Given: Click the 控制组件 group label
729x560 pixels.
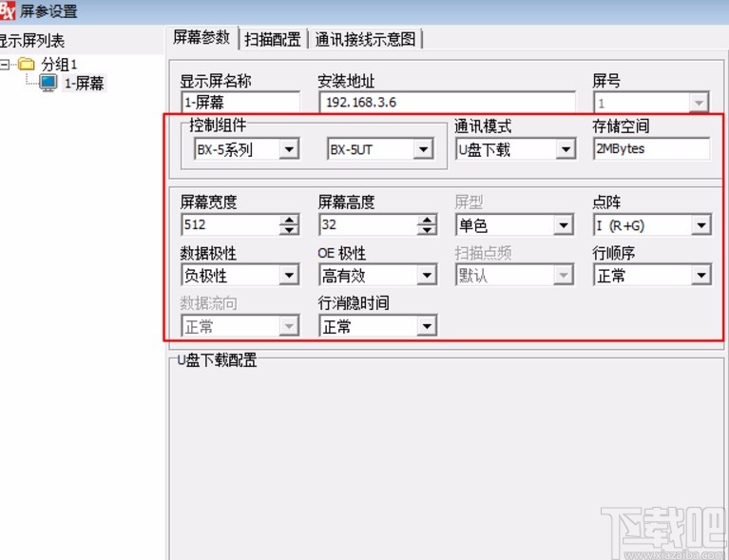Looking at the screenshot, I should (218, 125).
